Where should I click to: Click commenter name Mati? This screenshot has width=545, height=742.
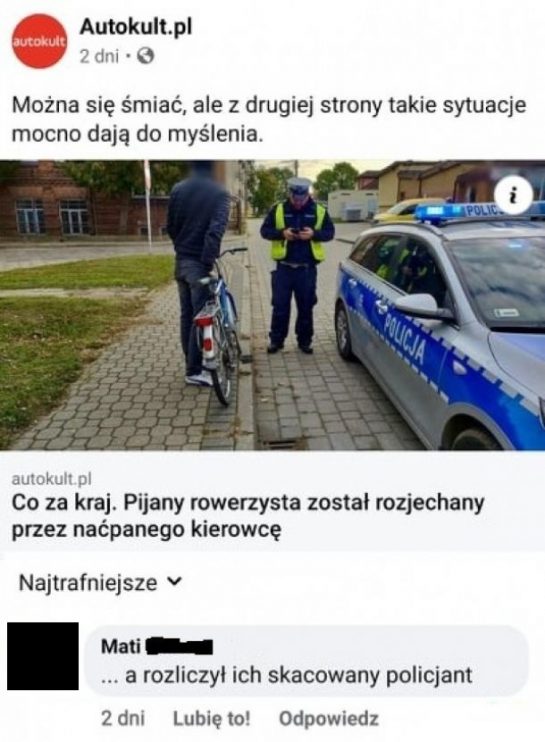tap(121, 646)
